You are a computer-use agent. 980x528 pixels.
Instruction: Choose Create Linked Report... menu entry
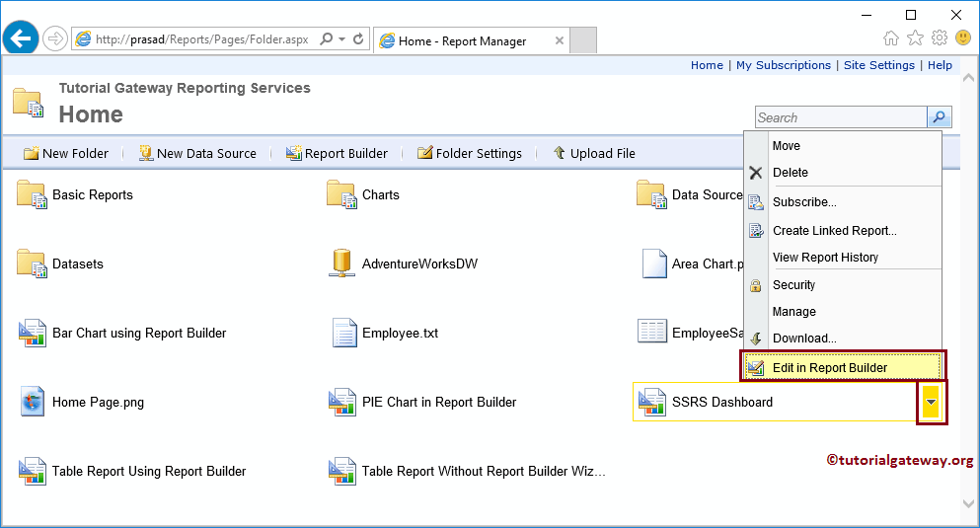(x=843, y=231)
